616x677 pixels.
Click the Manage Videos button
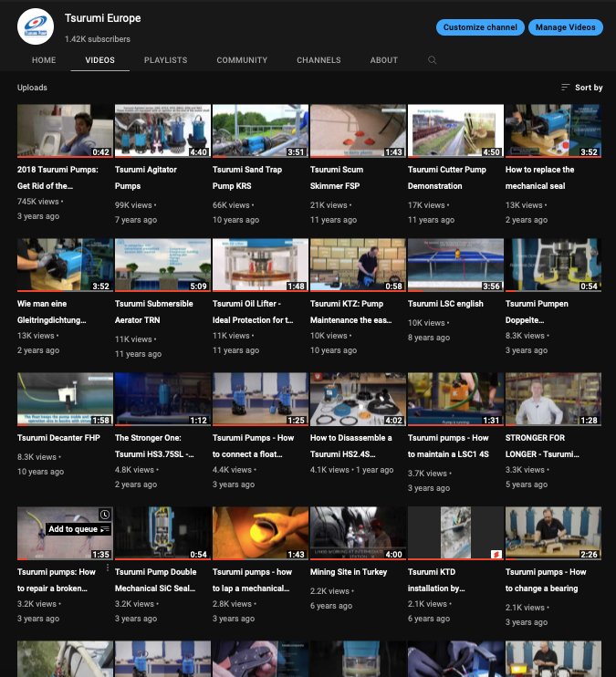pos(566,27)
